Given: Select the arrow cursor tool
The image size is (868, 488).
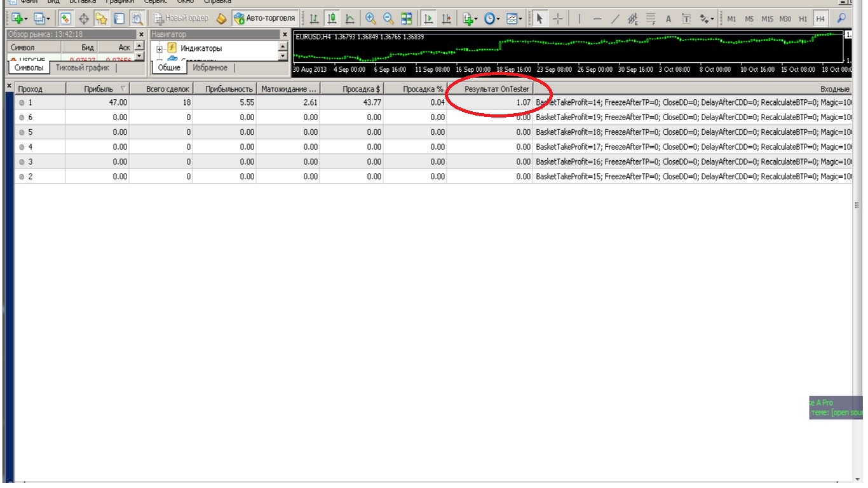Looking at the screenshot, I should click(539, 18).
